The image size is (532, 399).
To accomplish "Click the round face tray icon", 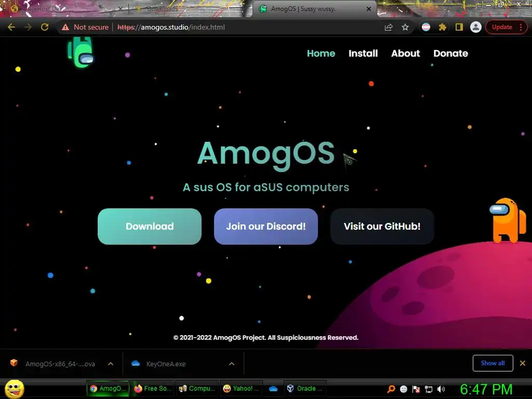I will (403, 389).
